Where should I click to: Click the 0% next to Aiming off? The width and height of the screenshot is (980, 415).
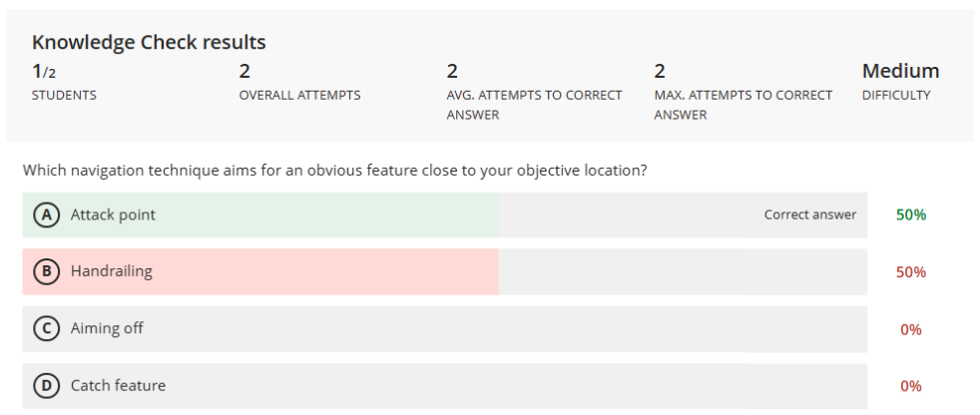pyautogui.click(x=911, y=329)
